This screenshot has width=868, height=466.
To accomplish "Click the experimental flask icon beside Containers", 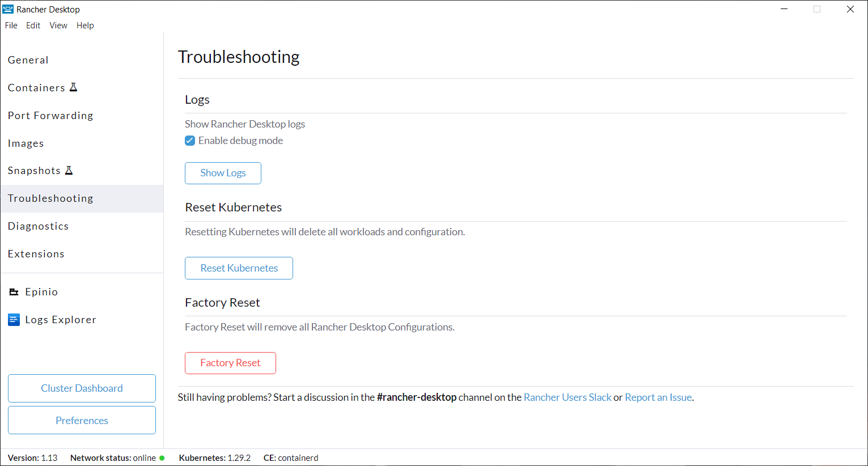I will tap(73, 87).
